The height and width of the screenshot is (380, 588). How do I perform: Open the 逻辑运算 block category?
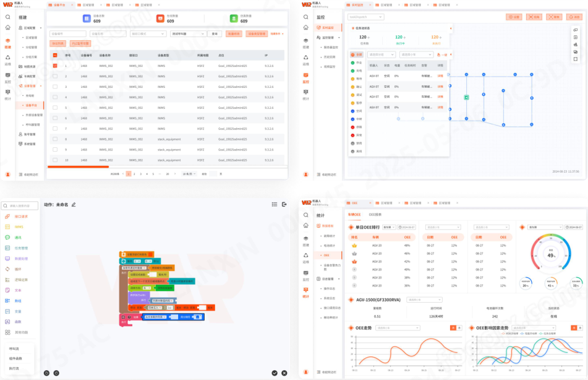pyautogui.click(x=17, y=280)
